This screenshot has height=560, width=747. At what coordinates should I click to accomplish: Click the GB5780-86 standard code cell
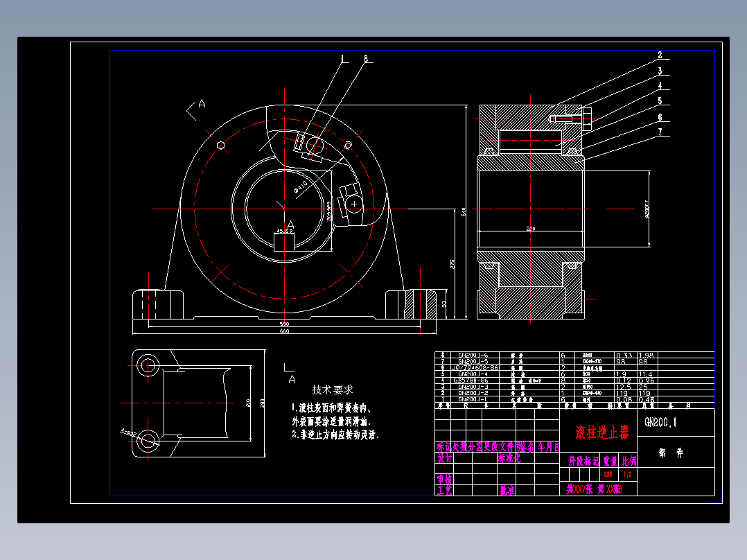click(471, 380)
